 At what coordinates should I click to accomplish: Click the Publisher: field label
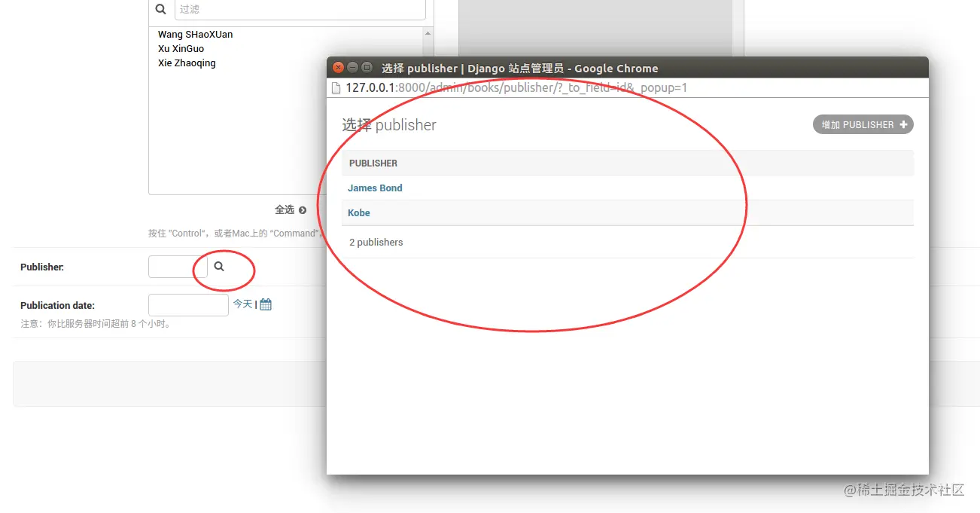[42, 267]
